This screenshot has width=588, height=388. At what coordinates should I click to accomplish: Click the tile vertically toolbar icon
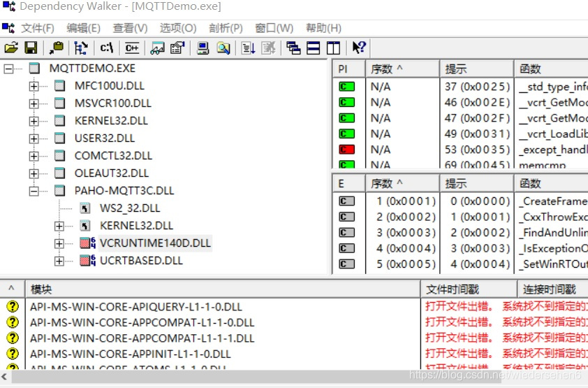pos(333,48)
